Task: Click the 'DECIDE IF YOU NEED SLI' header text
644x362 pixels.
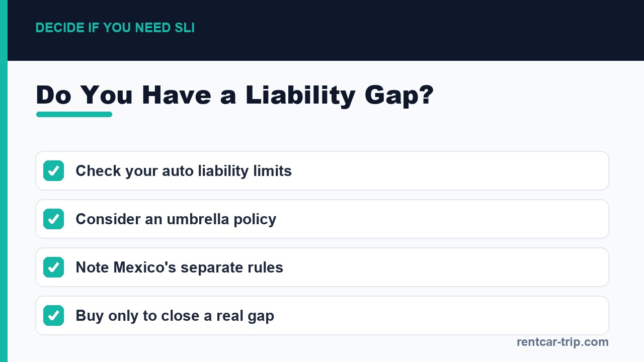Action: click(115, 28)
